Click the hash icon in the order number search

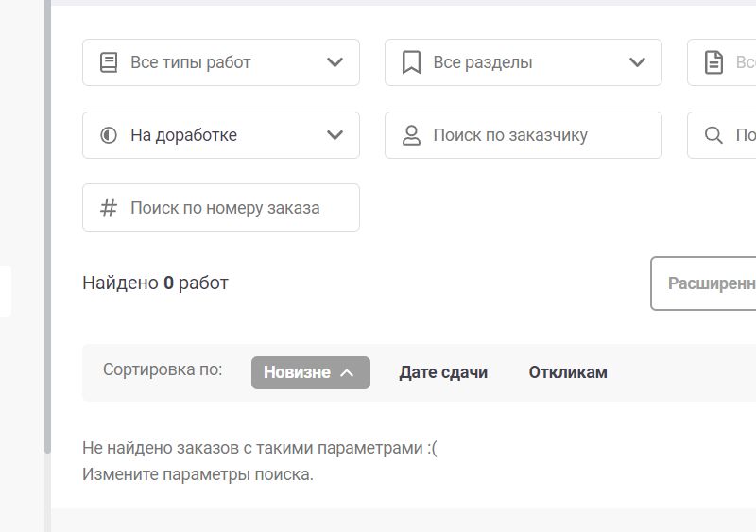(x=109, y=208)
